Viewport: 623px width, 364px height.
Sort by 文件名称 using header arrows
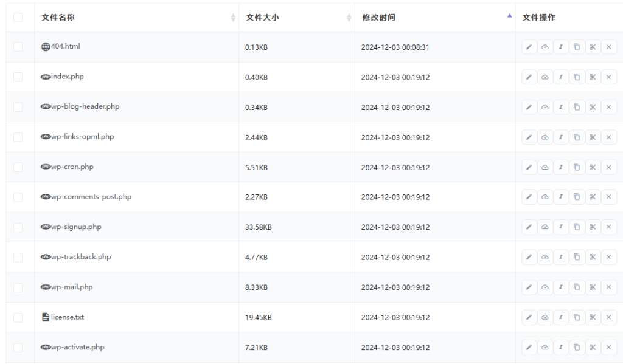point(233,18)
